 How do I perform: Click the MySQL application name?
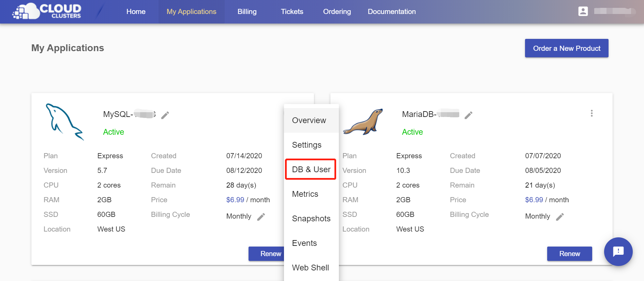130,114
